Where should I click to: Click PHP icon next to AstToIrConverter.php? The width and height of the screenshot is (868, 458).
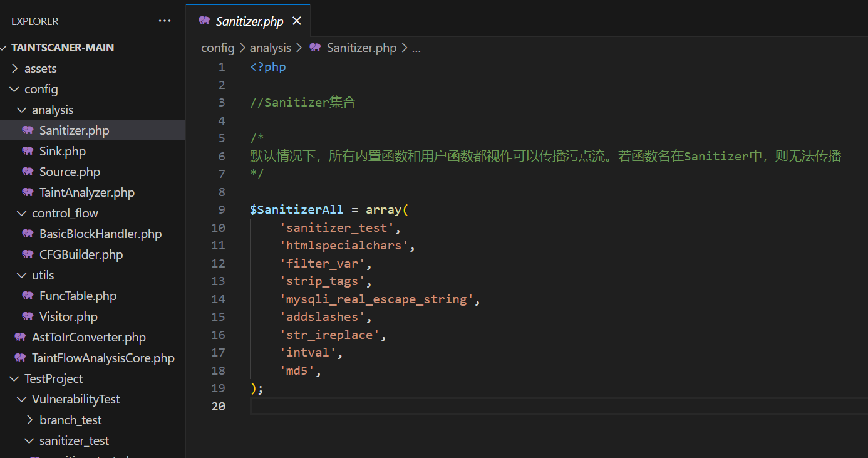[x=20, y=337]
